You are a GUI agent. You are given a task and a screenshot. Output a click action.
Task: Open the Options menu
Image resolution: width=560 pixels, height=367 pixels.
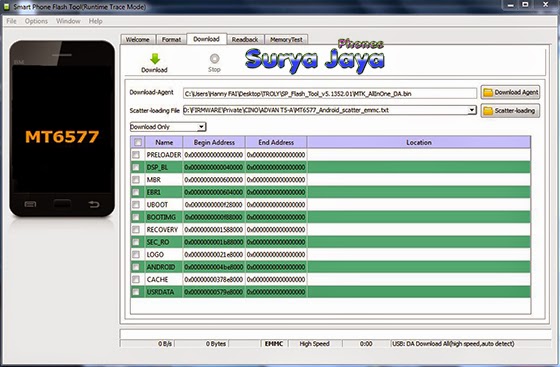pyautogui.click(x=36, y=21)
